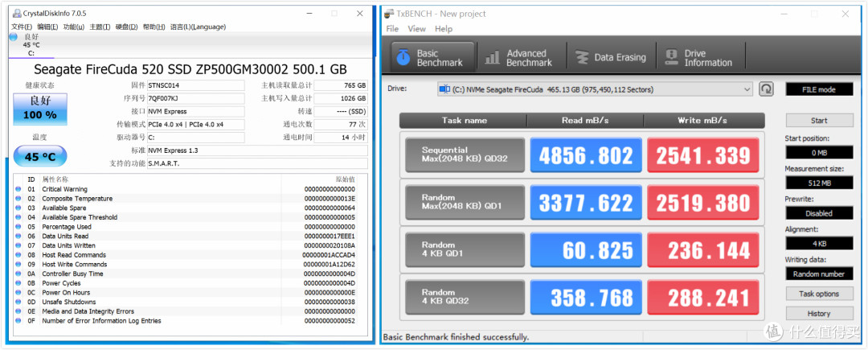Click the 属性名称 column header
This screenshot has width=868, height=350.
55,179
